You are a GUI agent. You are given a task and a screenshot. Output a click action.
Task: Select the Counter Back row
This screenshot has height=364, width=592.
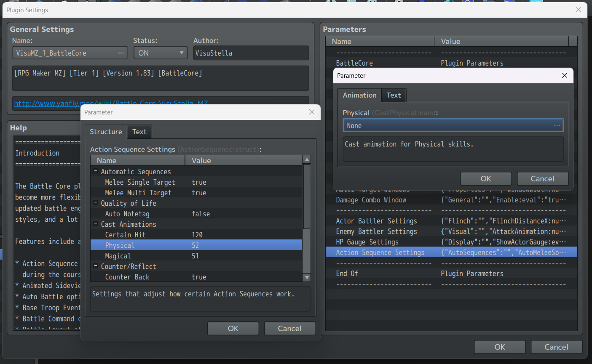196,277
